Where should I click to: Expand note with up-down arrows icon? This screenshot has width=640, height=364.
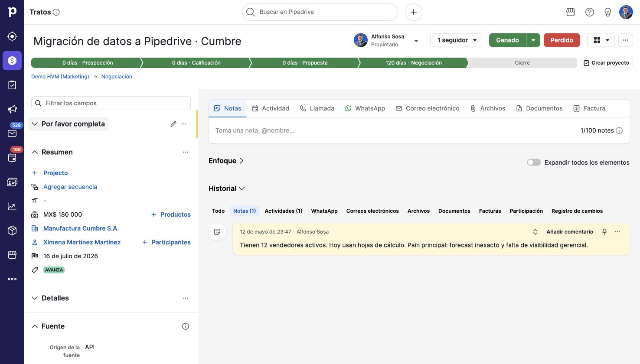tap(535, 232)
